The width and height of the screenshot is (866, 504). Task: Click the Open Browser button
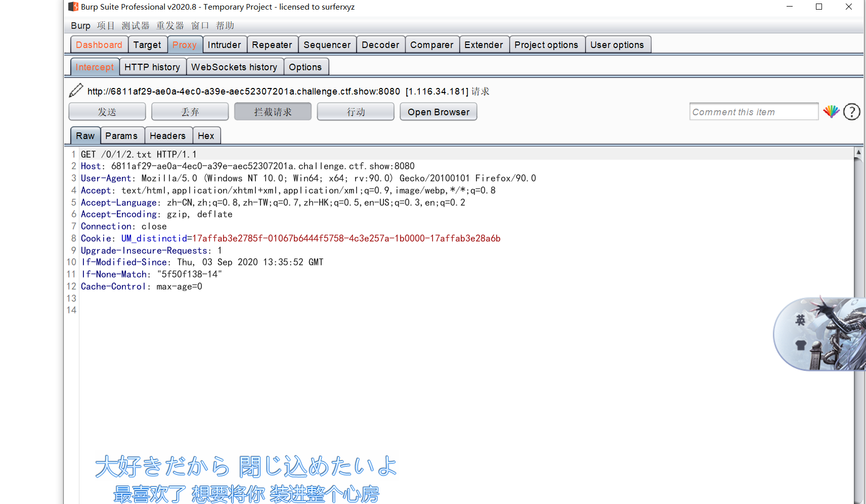438,111
